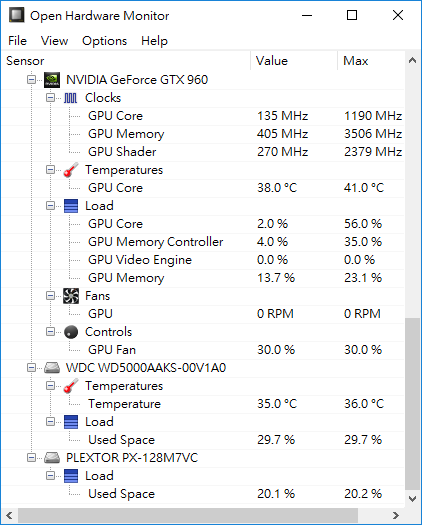Screen dimensions: 422x525
Task: Click the Open Hardware Monitor title bar icon
Action: (16, 15)
